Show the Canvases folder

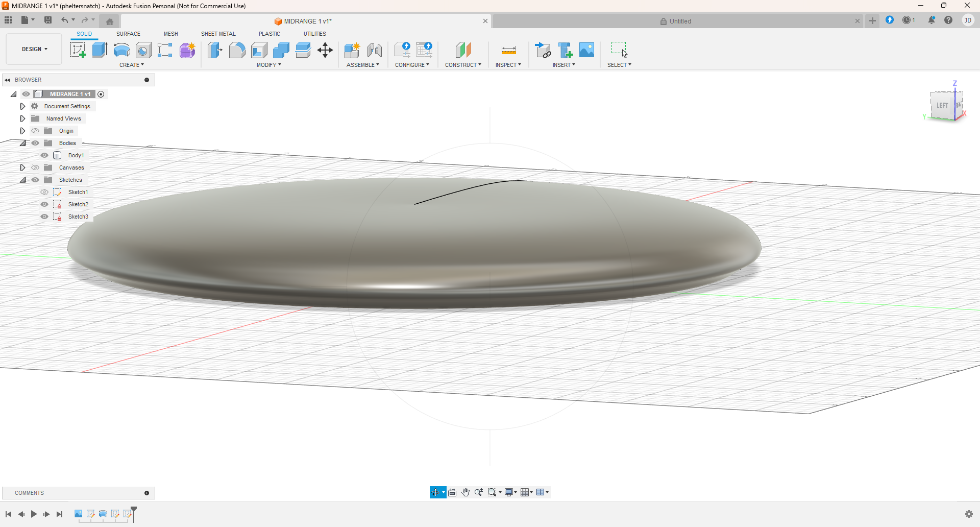(x=35, y=167)
